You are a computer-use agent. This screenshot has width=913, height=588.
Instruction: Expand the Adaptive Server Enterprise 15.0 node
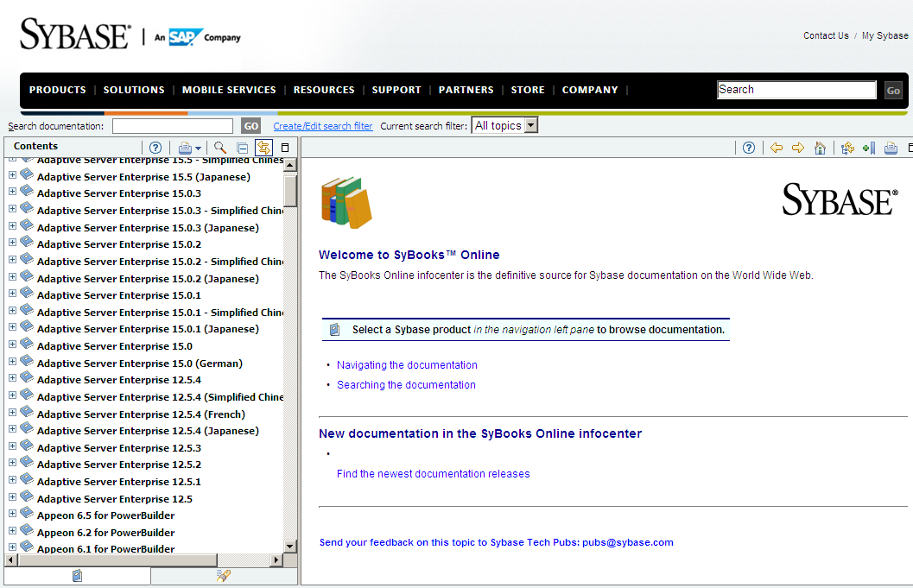click(x=12, y=344)
